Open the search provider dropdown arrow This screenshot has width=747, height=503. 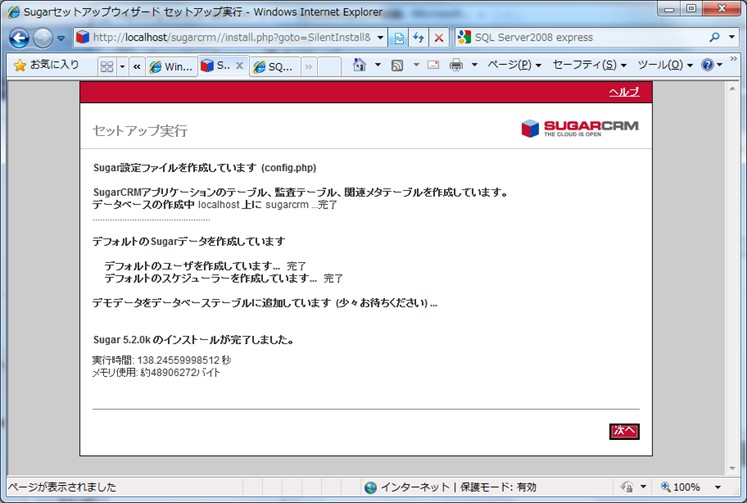(x=732, y=37)
